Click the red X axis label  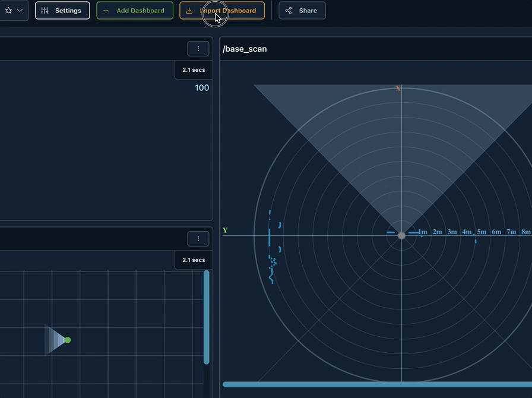click(398, 89)
